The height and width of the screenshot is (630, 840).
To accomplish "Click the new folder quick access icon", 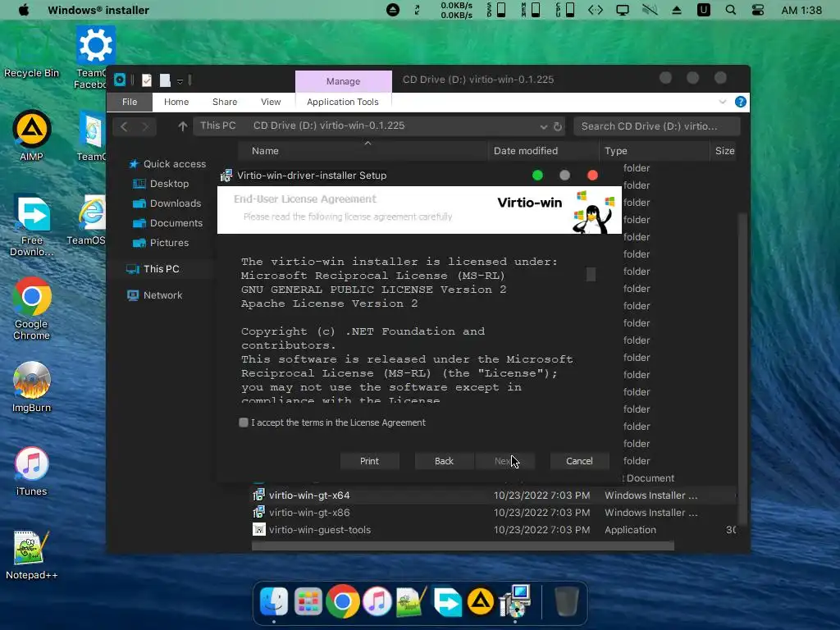I will (165, 80).
